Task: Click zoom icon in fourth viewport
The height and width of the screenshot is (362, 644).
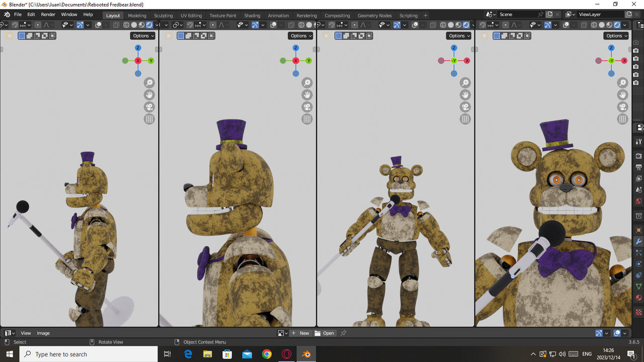Action: 623,83
